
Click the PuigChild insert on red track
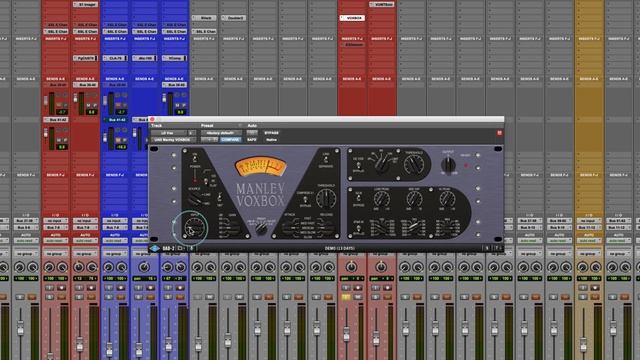[x=85, y=58]
